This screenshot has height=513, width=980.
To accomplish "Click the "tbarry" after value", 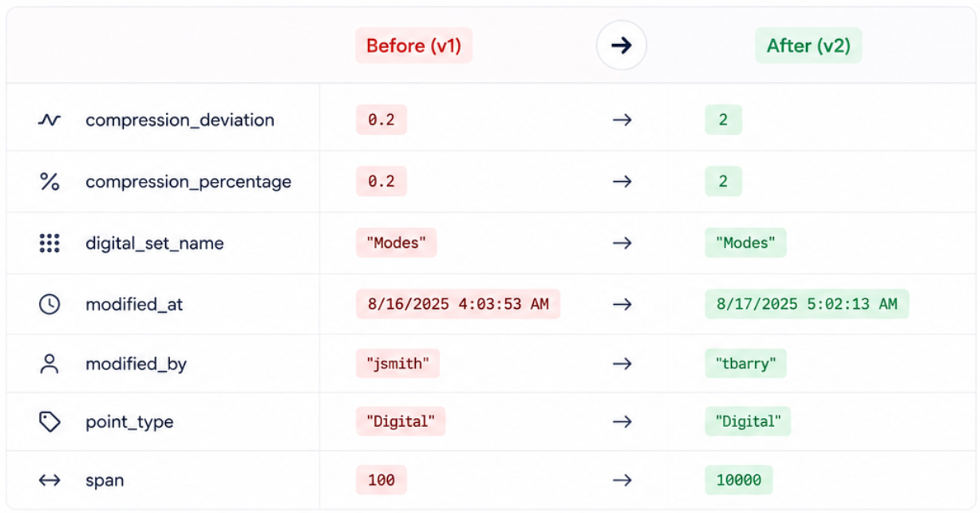I will coord(746,364).
